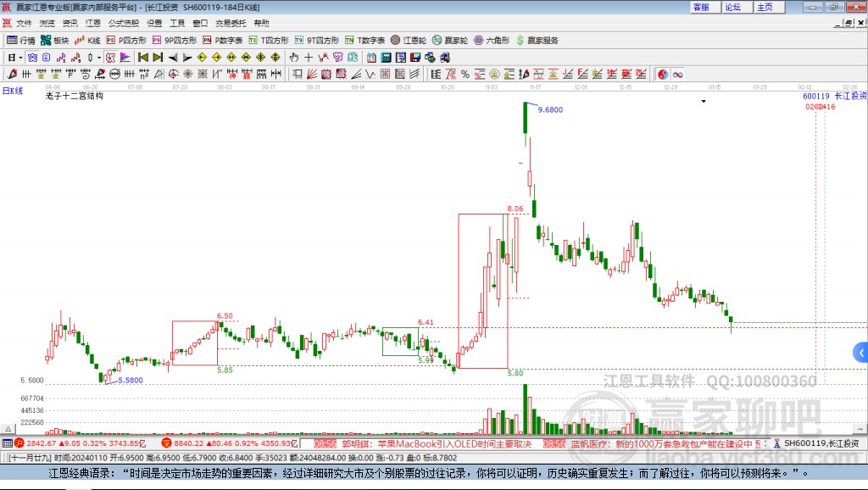The height and width of the screenshot is (490, 868).
Task: Click the save floppy disk icon
Action: [x=415, y=58]
